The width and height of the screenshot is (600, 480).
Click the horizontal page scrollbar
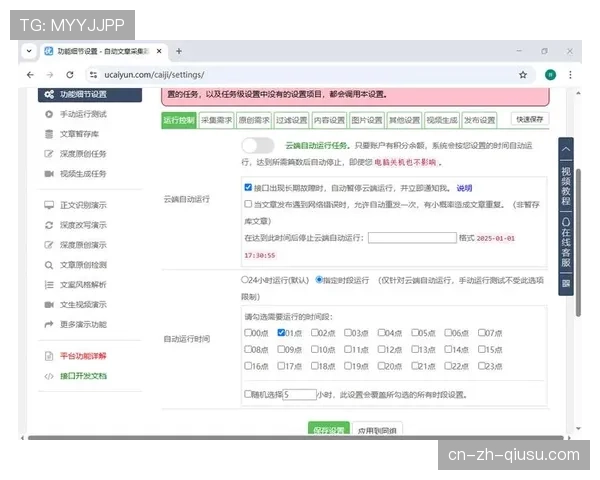pyautogui.click(x=296, y=438)
